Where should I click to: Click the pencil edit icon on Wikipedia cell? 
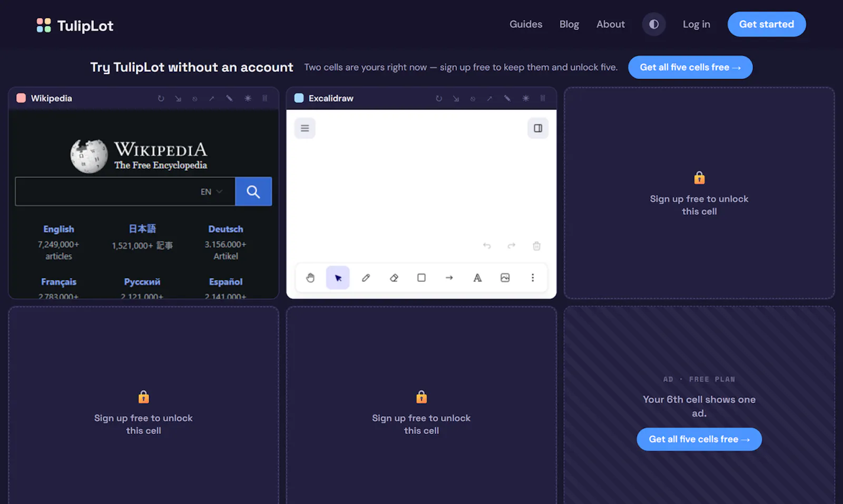click(x=229, y=98)
